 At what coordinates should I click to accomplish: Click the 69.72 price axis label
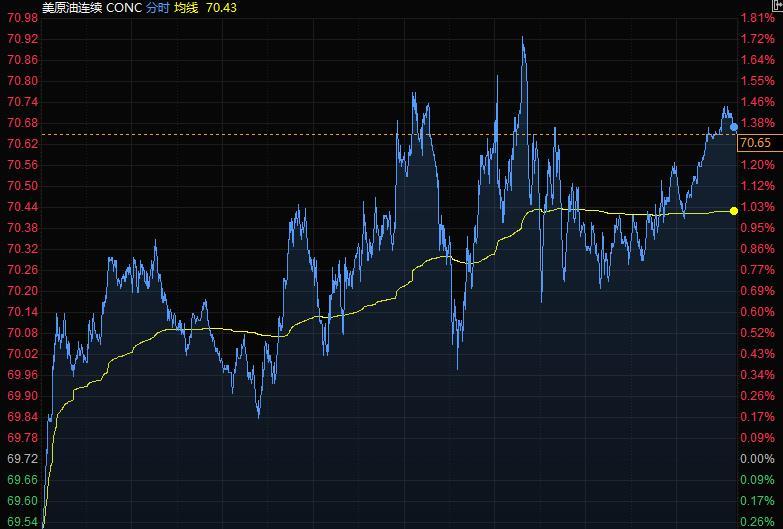point(22,459)
